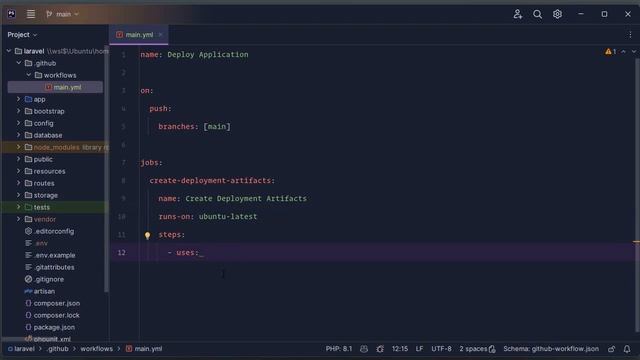Place cursor on 'name: Deploy Application' line
This screenshot has height=360, width=640.
[x=194, y=54]
